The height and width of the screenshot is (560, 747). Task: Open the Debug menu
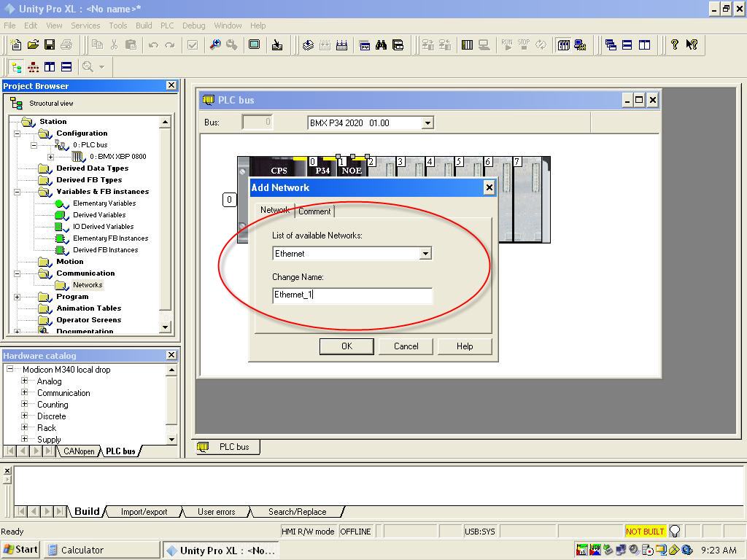click(x=193, y=26)
